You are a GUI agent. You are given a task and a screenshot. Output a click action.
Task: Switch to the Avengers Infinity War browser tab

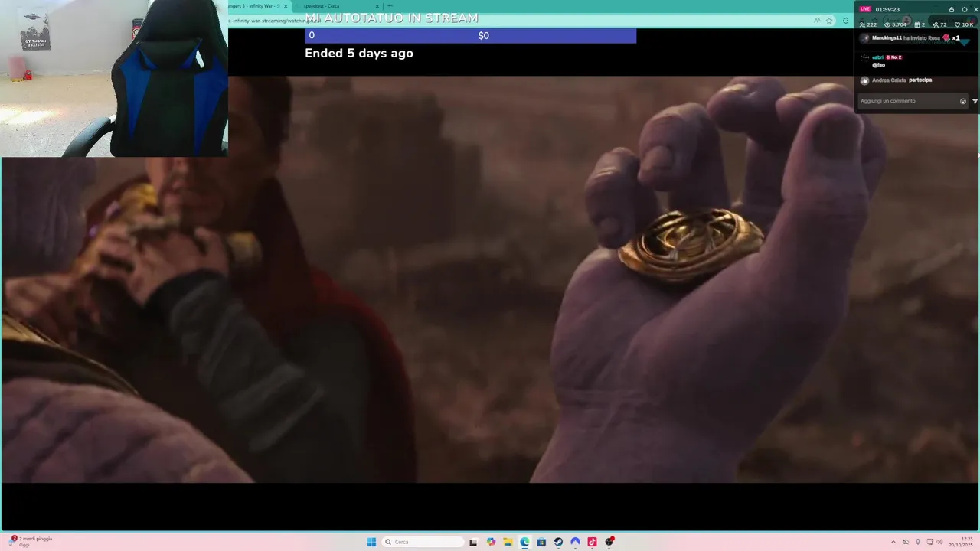[254, 6]
